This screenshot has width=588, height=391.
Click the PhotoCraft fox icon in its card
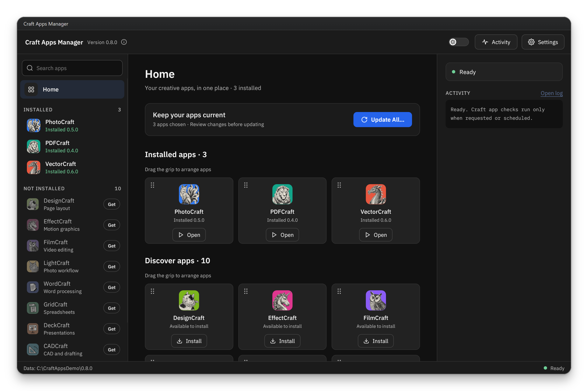click(189, 194)
